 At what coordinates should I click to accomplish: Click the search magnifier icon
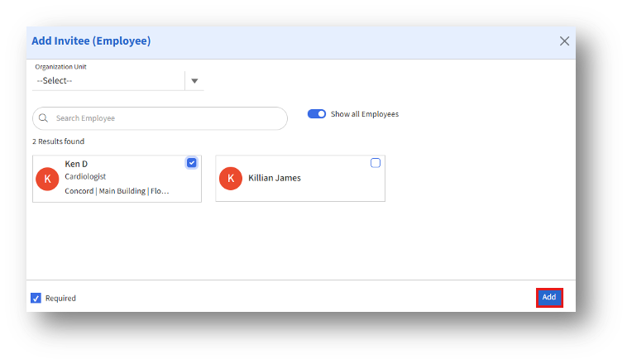[44, 118]
